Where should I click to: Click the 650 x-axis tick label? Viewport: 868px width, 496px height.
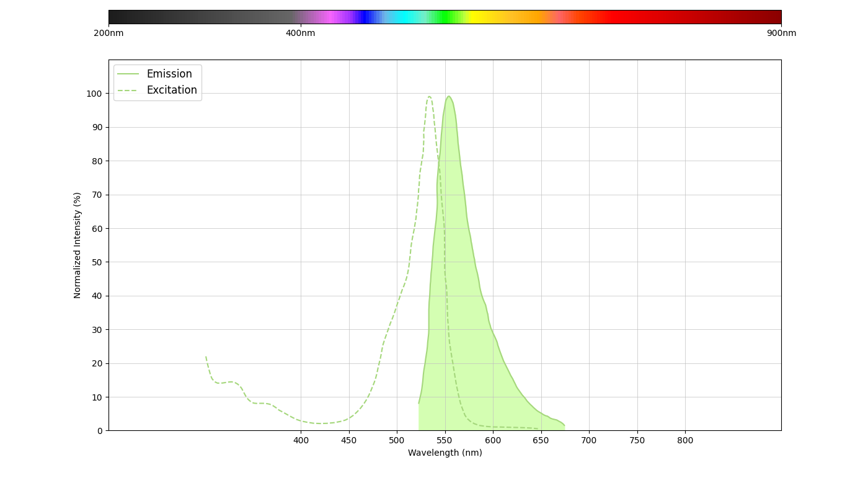coord(541,440)
